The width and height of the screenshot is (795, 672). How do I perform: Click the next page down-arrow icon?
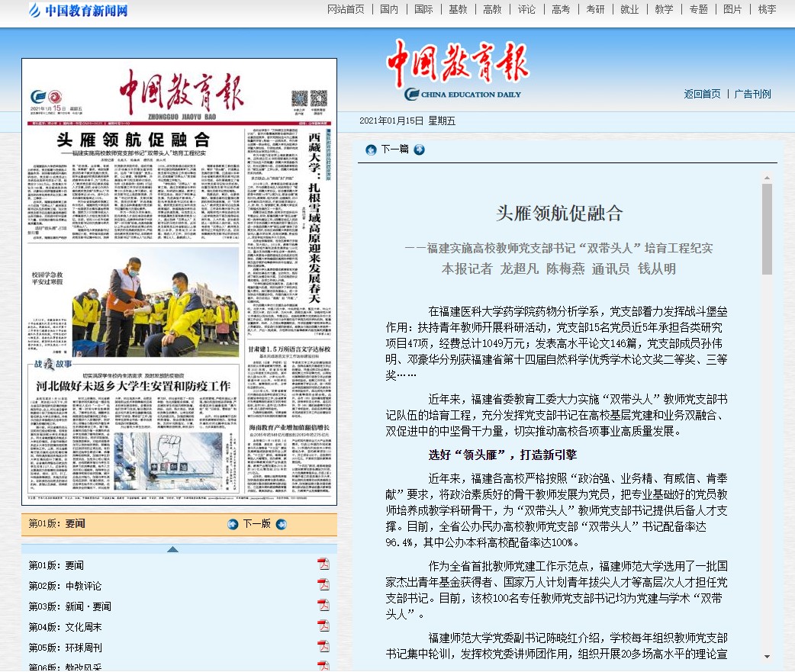[282, 524]
